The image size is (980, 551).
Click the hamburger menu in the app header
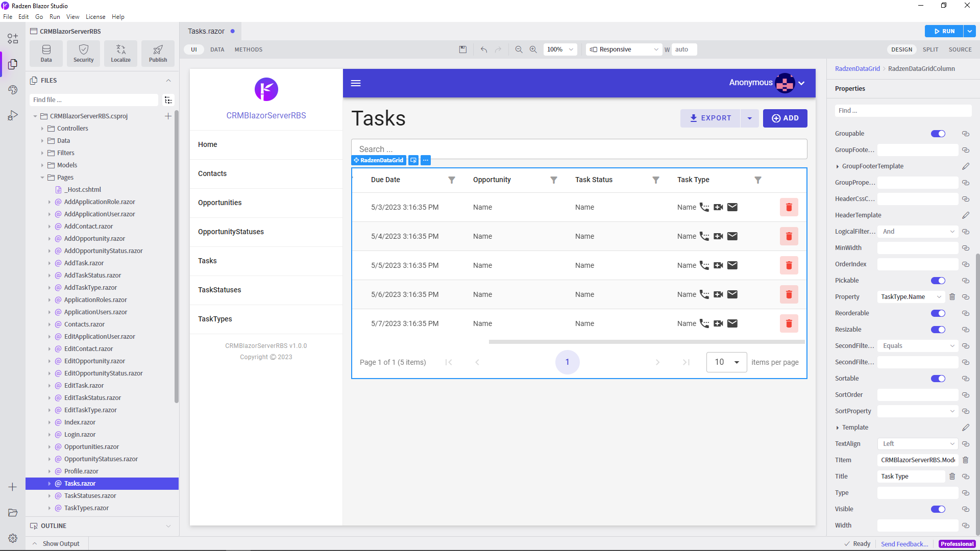[x=356, y=83]
